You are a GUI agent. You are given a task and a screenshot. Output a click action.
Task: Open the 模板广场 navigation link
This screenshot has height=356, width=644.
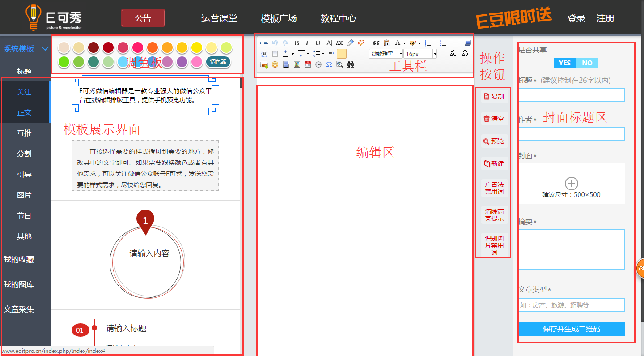[x=279, y=18]
